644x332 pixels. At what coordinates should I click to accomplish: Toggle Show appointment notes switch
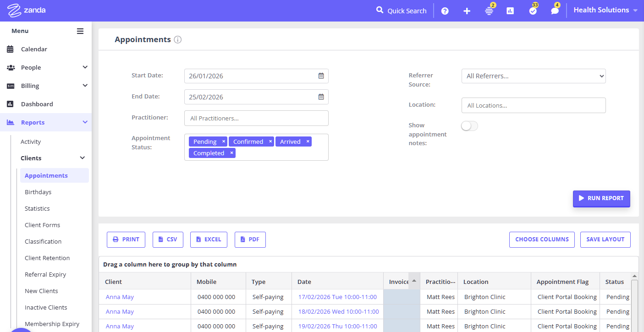(469, 126)
